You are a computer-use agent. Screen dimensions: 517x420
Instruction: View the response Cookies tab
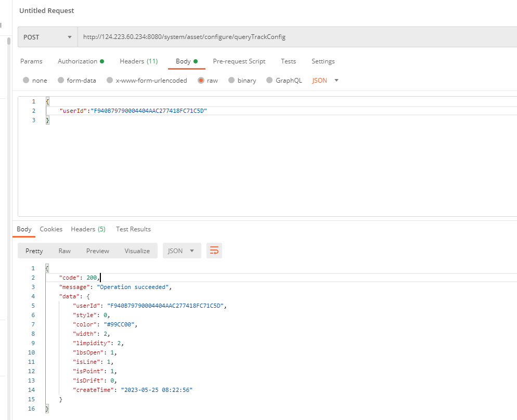tap(51, 229)
